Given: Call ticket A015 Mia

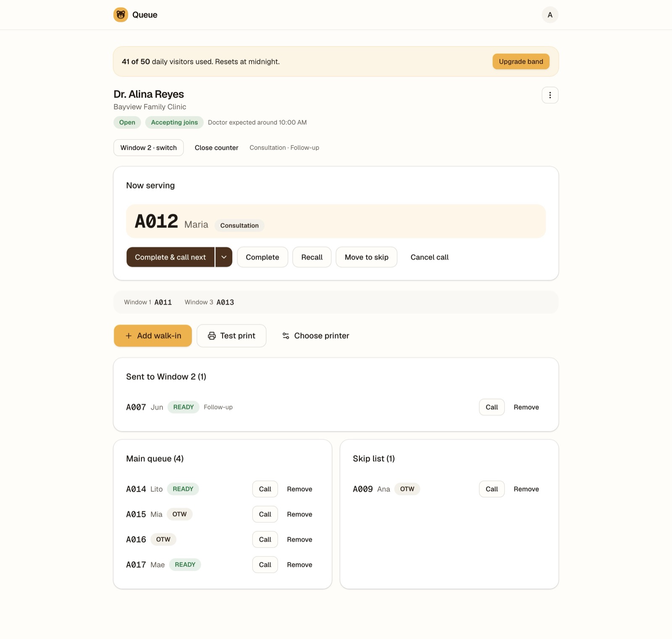Looking at the screenshot, I should [x=265, y=514].
